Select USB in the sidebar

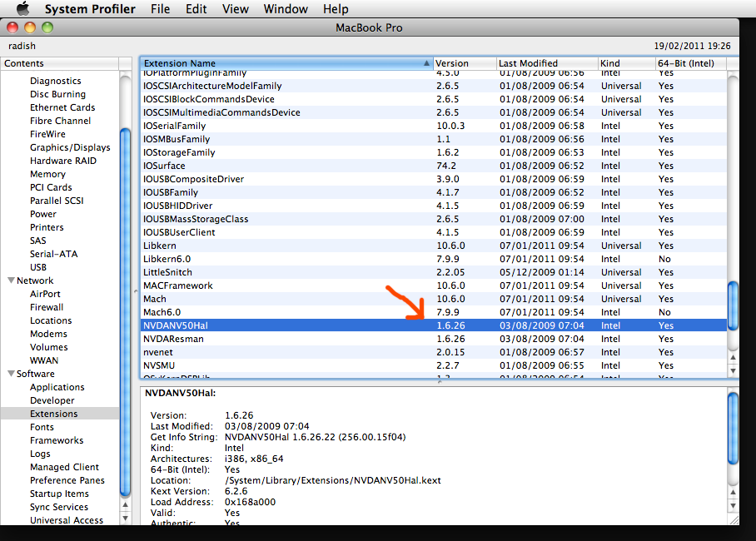tap(38, 267)
